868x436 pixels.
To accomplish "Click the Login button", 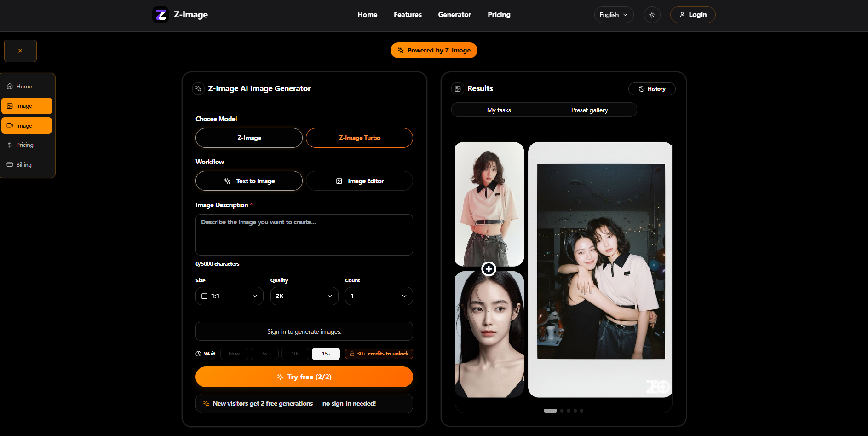I will [693, 14].
